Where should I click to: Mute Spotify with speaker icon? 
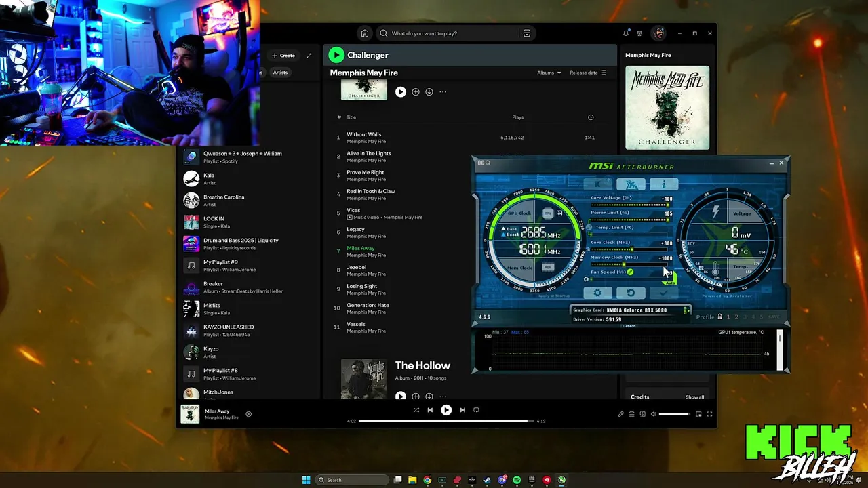tap(654, 414)
